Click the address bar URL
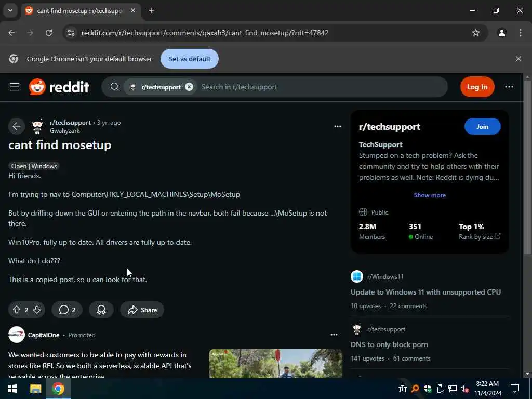 (x=205, y=33)
